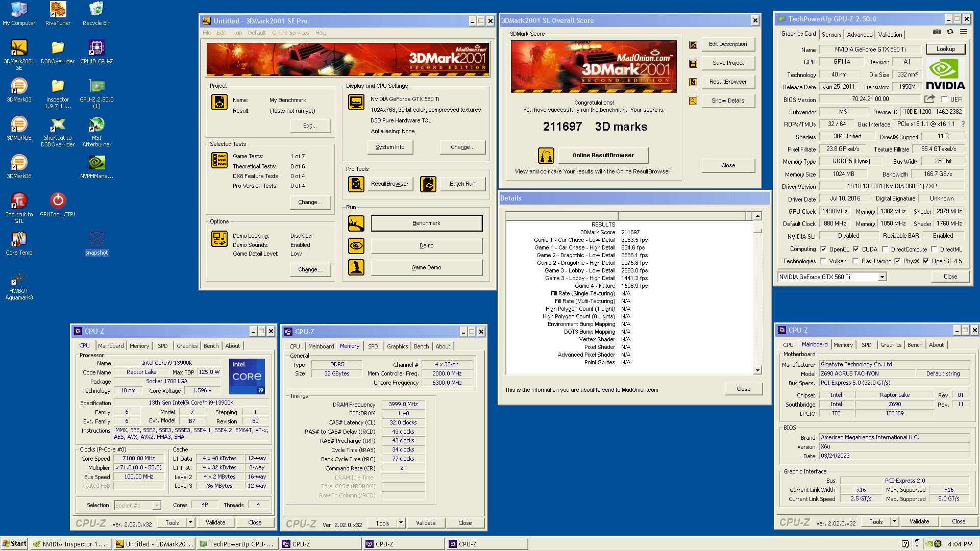This screenshot has width=980, height=551.
Task: Open the Core Temp desktop icon
Action: (19, 243)
